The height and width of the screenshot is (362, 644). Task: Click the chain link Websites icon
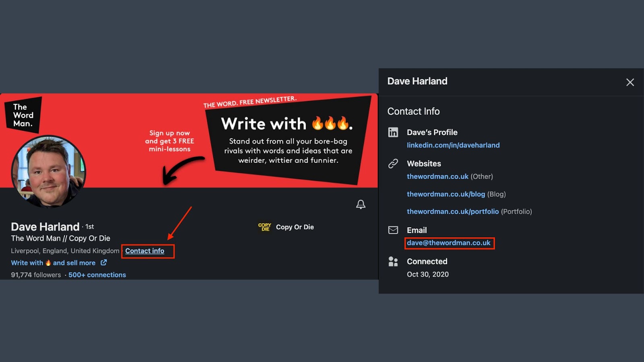[x=393, y=164]
